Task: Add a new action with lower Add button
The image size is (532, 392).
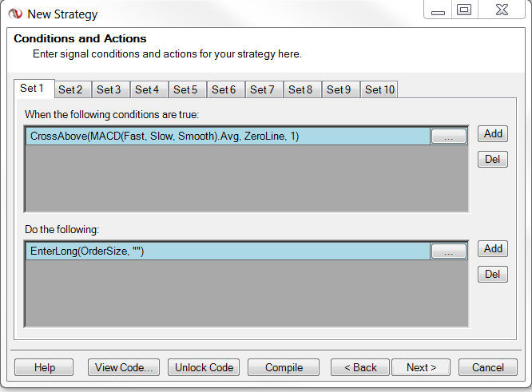Action: pyautogui.click(x=493, y=248)
